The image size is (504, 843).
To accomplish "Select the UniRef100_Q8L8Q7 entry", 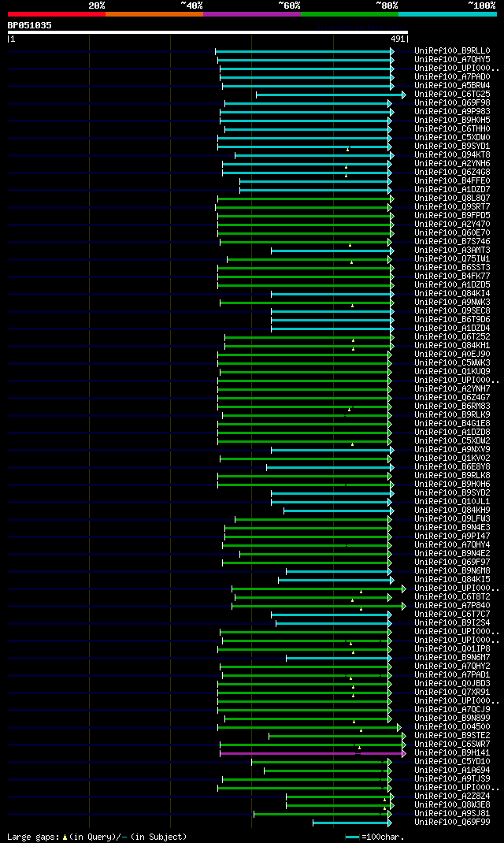I will click(452, 199).
